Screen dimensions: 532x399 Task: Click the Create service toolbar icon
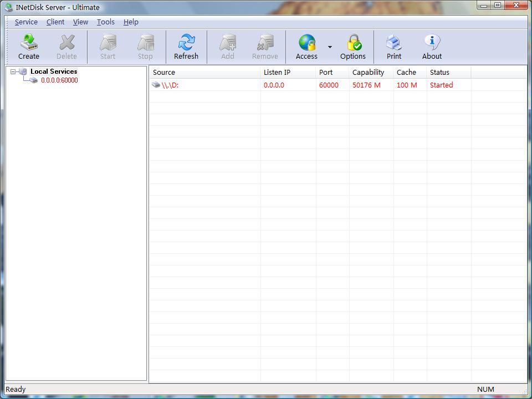pyautogui.click(x=29, y=43)
